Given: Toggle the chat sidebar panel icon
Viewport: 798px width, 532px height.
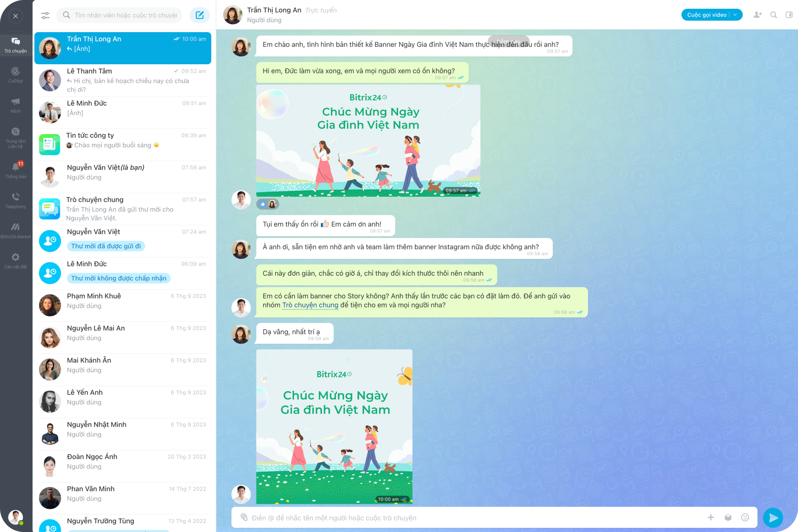Looking at the screenshot, I should pyautogui.click(x=789, y=15).
